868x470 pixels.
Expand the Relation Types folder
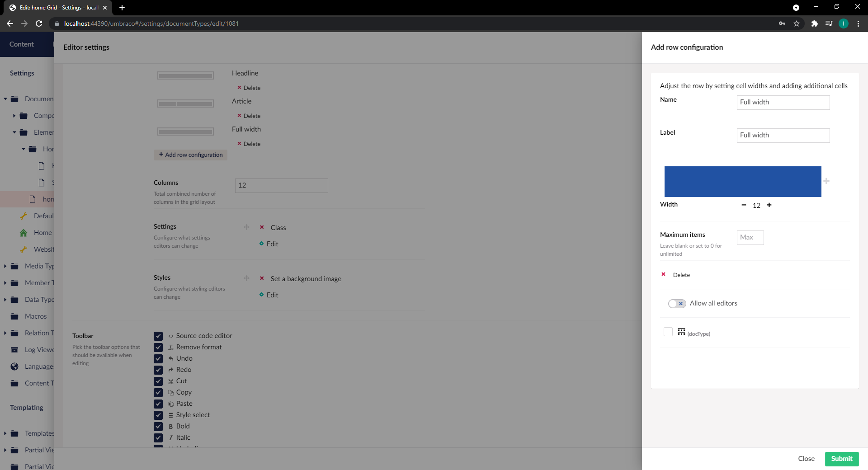(x=5, y=333)
